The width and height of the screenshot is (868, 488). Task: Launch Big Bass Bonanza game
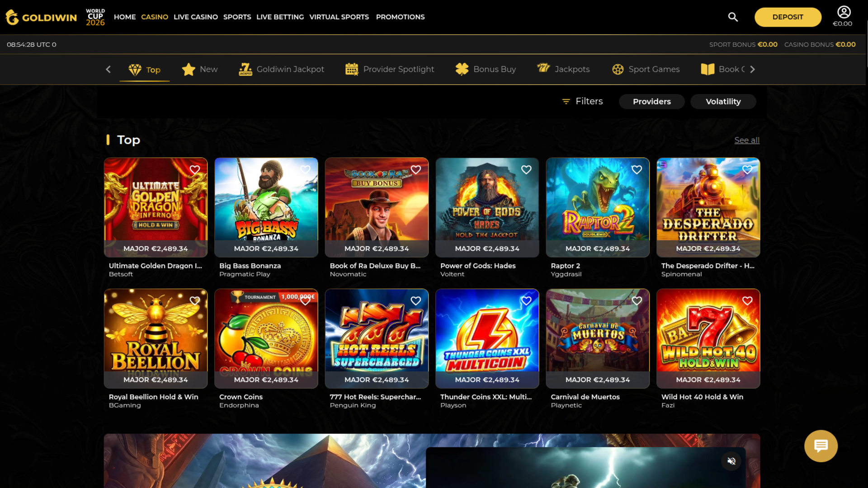(x=266, y=207)
